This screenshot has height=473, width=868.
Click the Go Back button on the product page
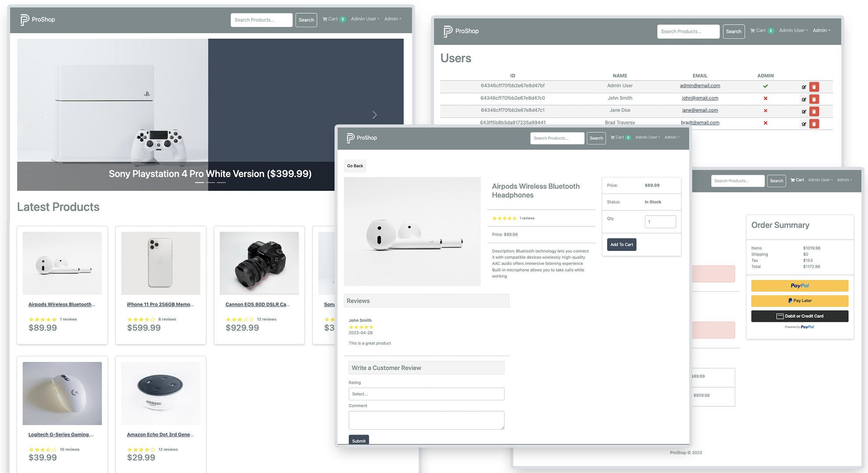355,166
